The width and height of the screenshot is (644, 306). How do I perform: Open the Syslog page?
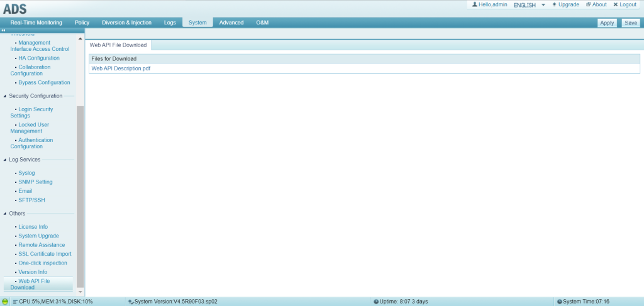pyautogui.click(x=26, y=173)
